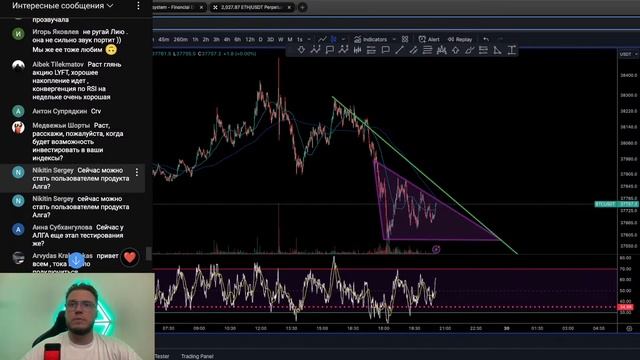Click Albek Tilekmatov's avatar in the chat

click(x=18, y=65)
